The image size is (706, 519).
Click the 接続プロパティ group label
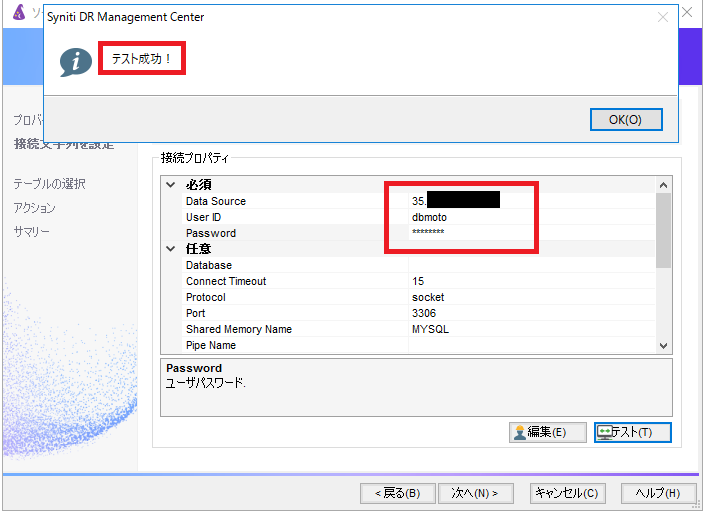click(x=195, y=158)
